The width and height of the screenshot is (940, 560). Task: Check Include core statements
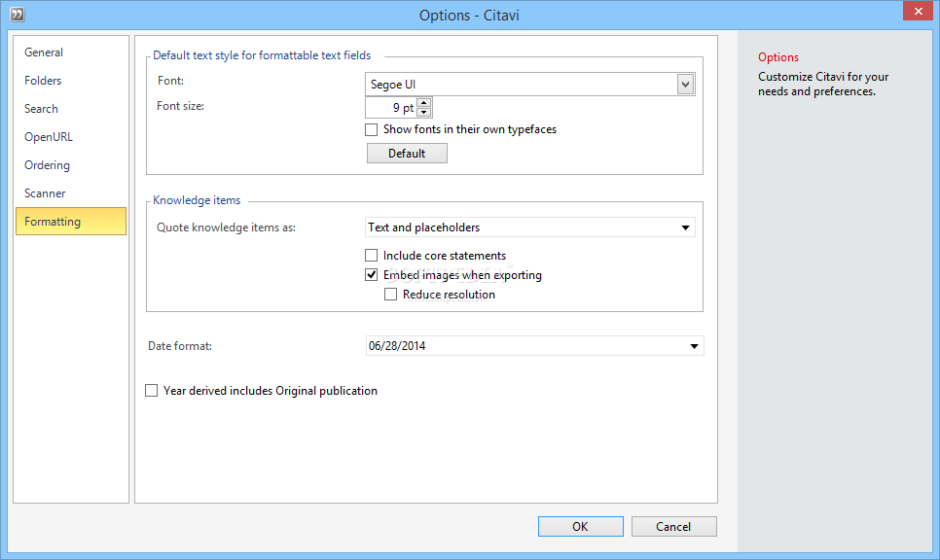[x=371, y=256]
